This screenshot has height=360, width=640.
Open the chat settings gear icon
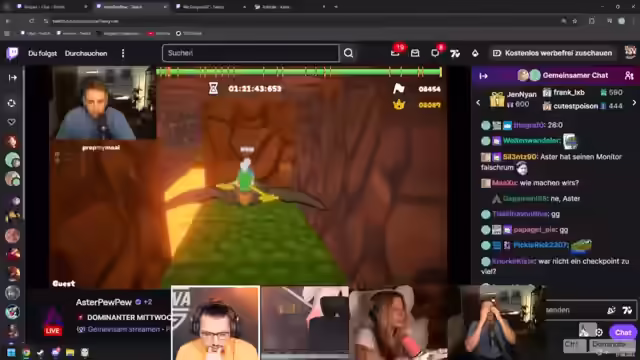pos(599,333)
